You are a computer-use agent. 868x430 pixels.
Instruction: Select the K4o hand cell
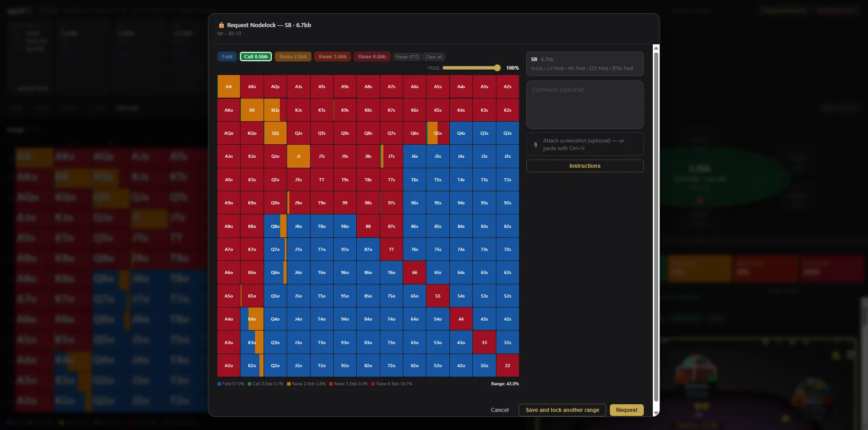(x=252, y=319)
